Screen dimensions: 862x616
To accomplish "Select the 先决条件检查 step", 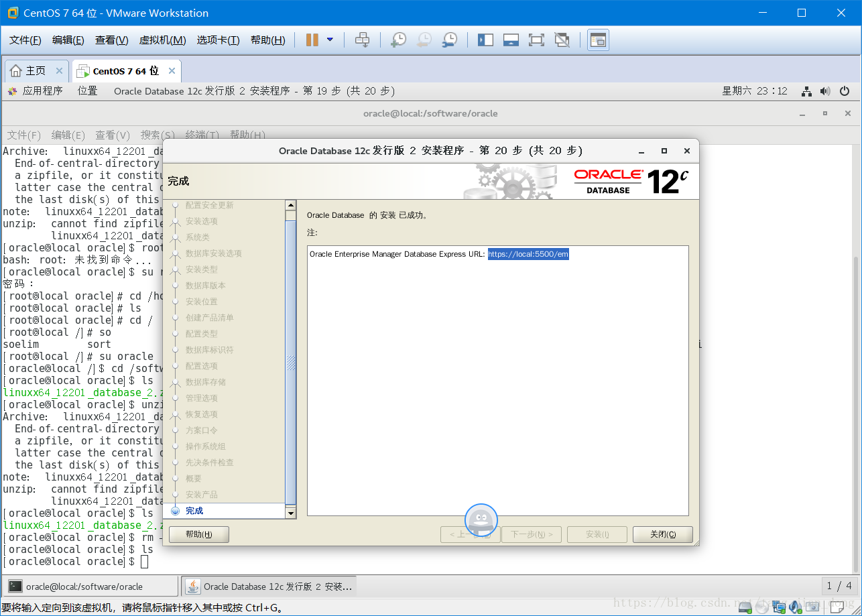I will click(x=210, y=463).
